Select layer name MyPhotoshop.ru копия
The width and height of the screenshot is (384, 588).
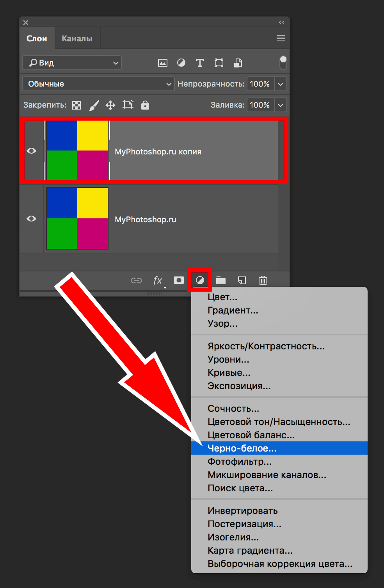158,152
